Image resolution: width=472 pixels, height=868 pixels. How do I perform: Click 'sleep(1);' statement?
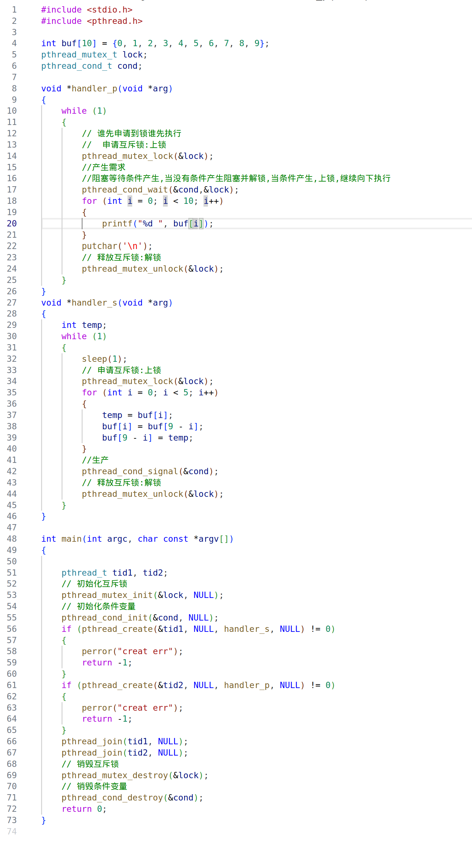point(105,359)
